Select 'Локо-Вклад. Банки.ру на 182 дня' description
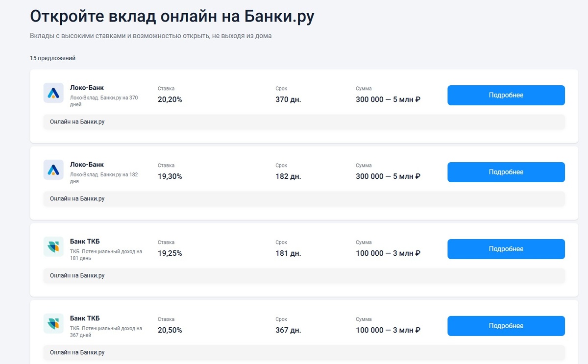 click(104, 178)
